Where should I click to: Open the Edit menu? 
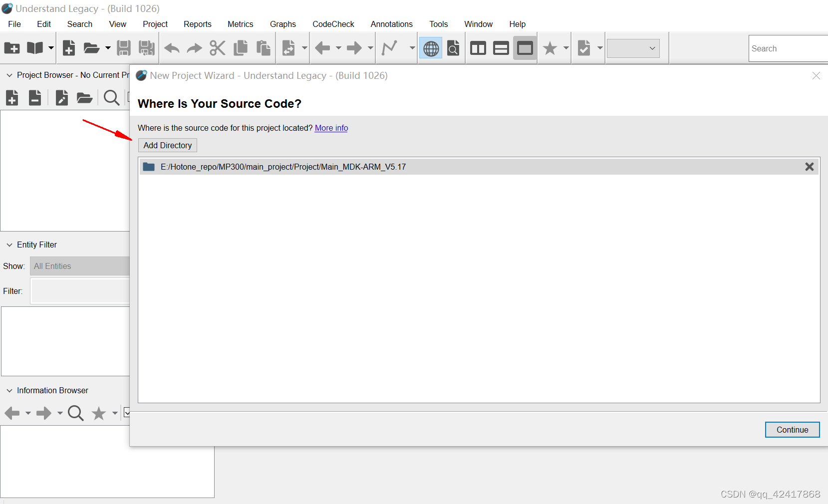(x=44, y=24)
